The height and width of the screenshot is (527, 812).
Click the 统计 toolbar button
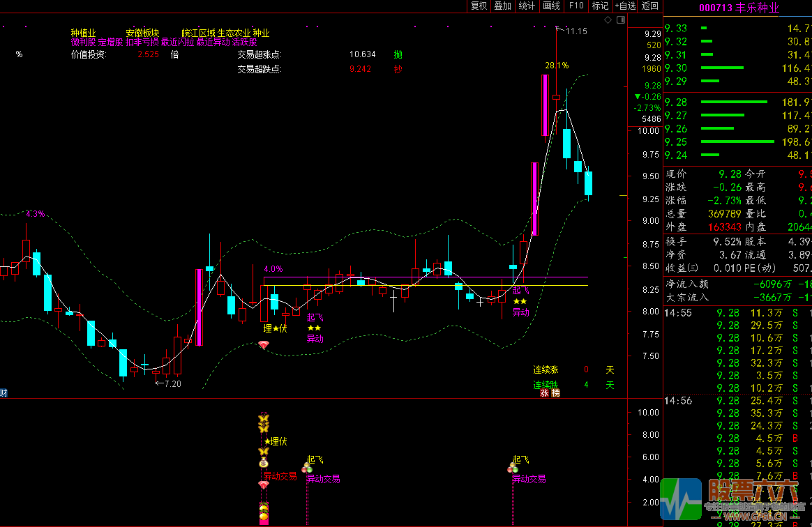pyautogui.click(x=527, y=6)
